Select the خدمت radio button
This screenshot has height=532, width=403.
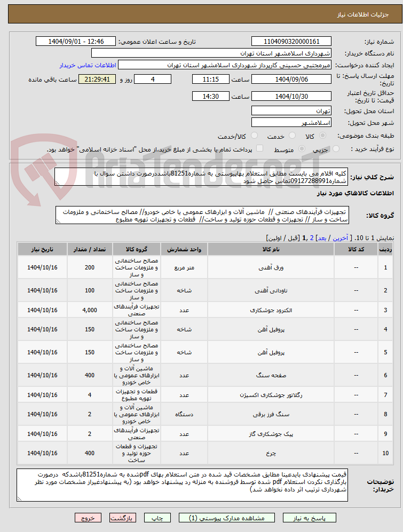292,136
